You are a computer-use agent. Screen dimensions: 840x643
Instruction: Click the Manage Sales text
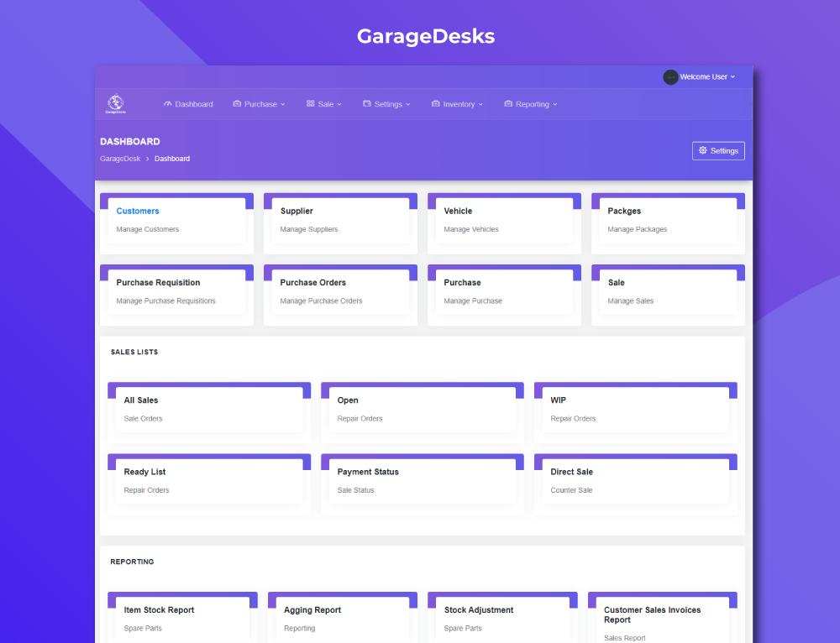(631, 301)
